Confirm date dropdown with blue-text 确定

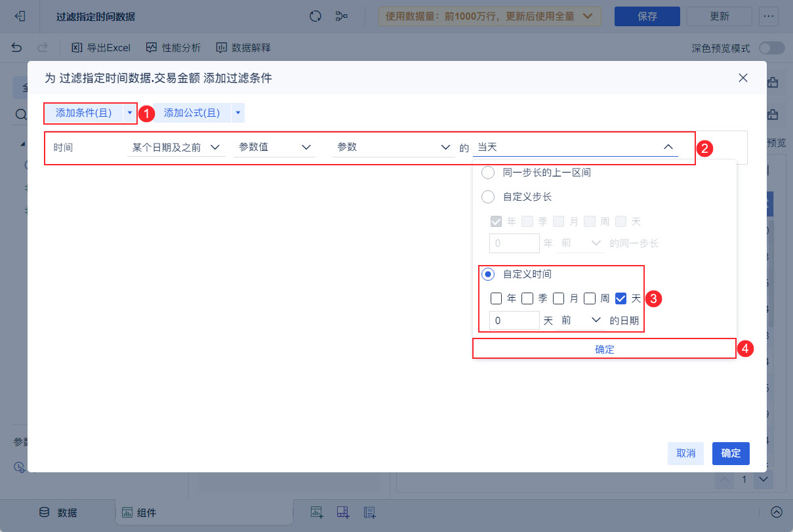pos(605,349)
